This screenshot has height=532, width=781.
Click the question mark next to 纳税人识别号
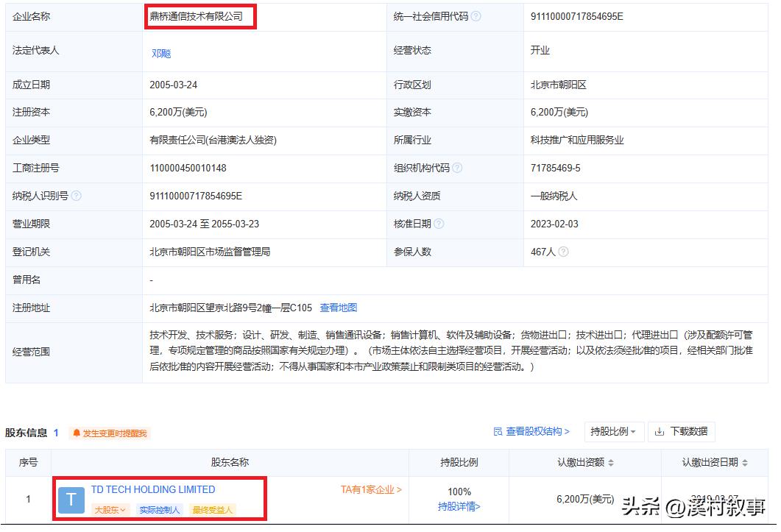point(77,196)
